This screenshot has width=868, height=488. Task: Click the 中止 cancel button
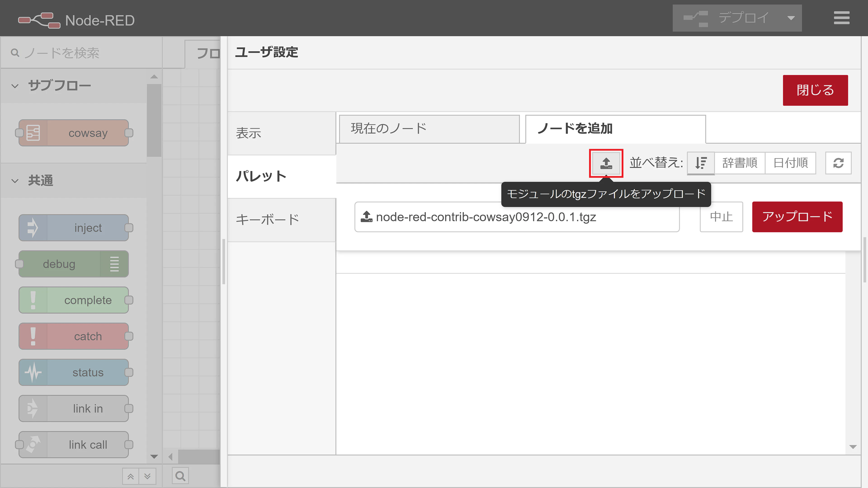tap(722, 217)
